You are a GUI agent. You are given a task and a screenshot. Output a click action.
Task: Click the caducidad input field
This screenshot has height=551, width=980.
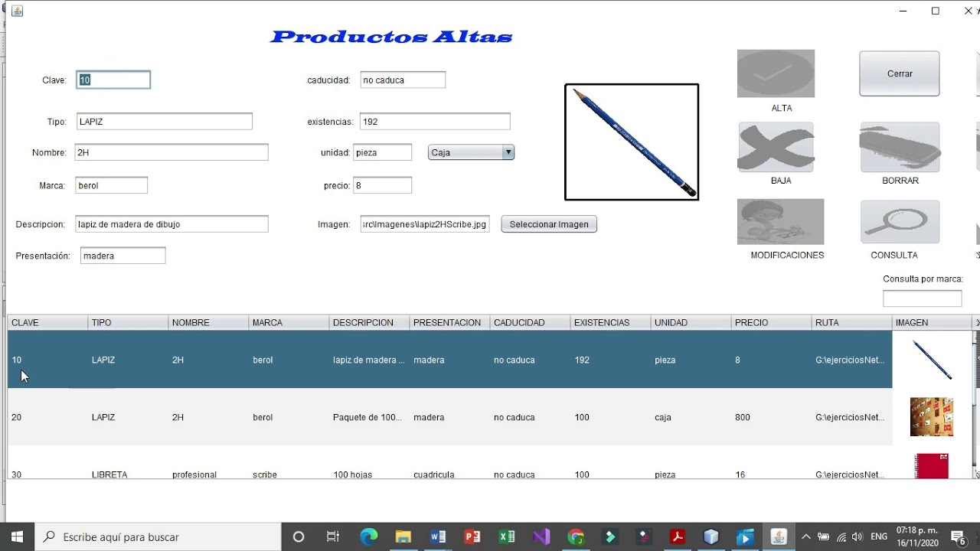click(x=403, y=80)
